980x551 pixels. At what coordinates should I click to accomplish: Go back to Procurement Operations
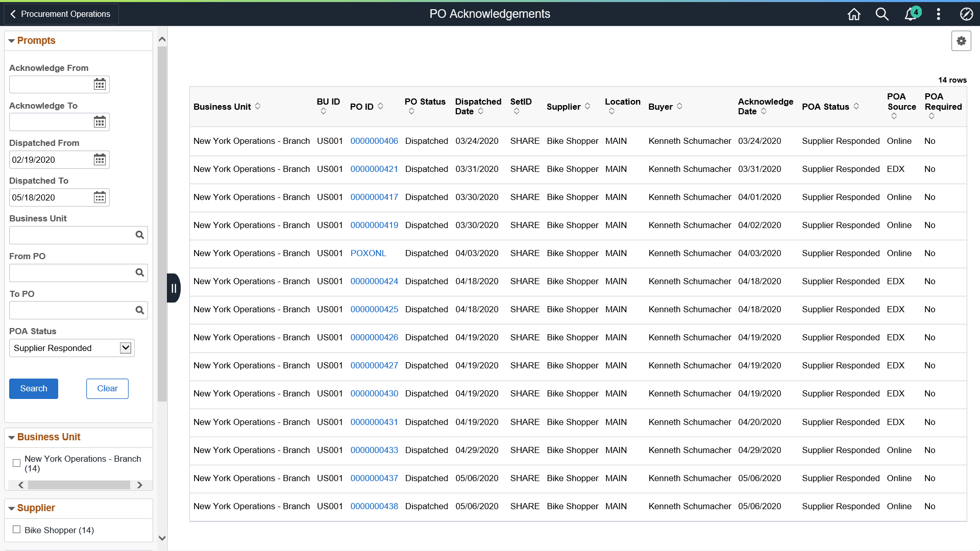(61, 14)
